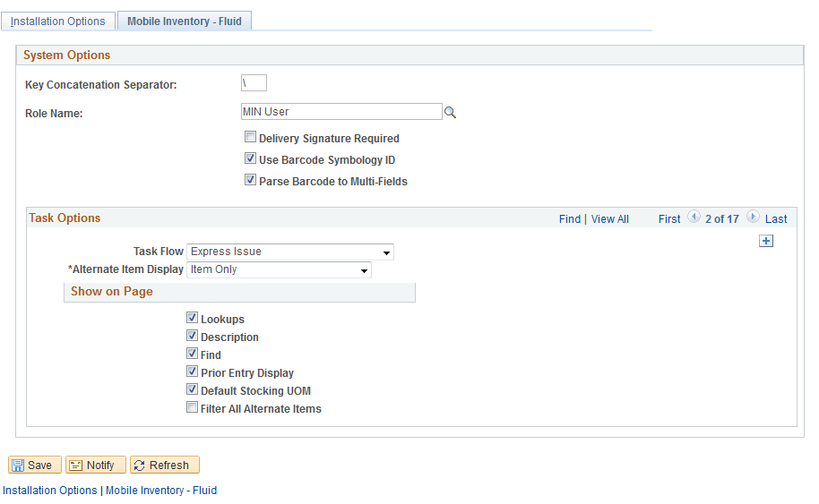Click the 2 of 17 row counter
Viewport: 819px width, 504px height.
click(x=722, y=219)
